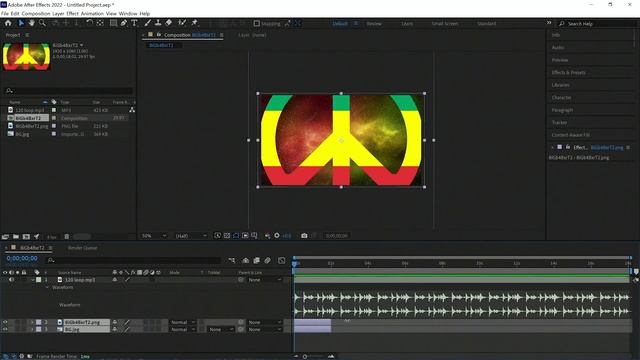Select the Brush tool
The image size is (640, 360).
pyautogui.click(x=147, y=23)
